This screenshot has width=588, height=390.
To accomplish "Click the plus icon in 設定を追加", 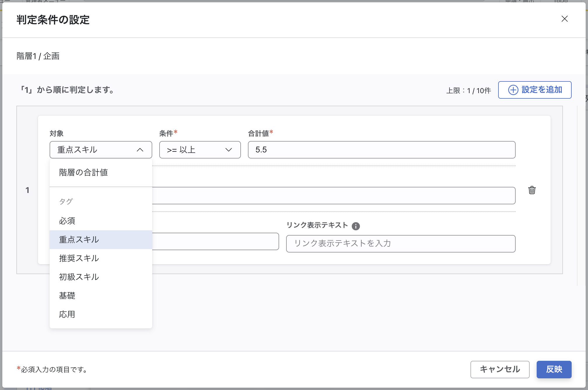I will coord(513,90).
